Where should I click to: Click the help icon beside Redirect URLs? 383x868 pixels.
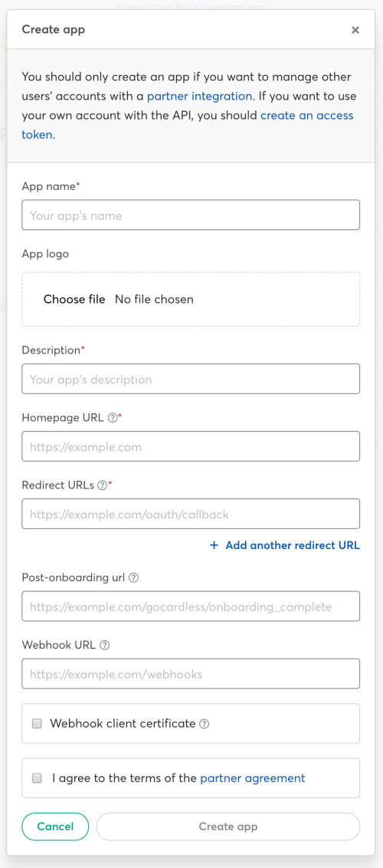(102, 485)
